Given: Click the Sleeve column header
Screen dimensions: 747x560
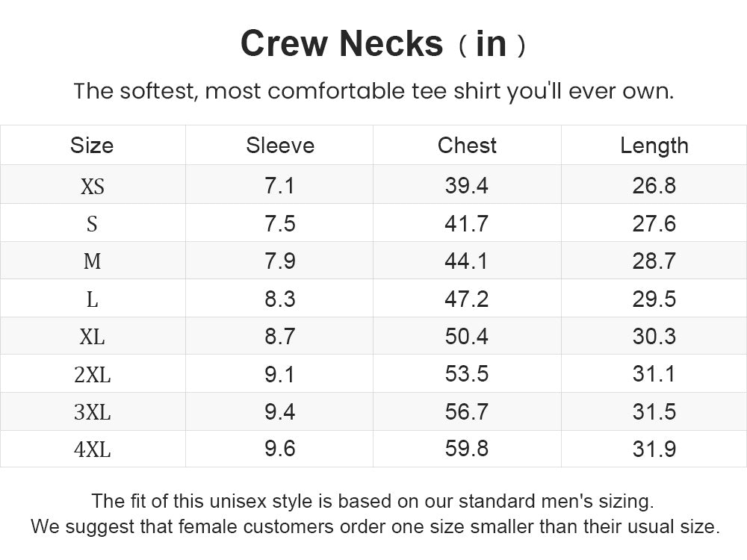Looking at the screenshot, I should (x=280, y=146).
